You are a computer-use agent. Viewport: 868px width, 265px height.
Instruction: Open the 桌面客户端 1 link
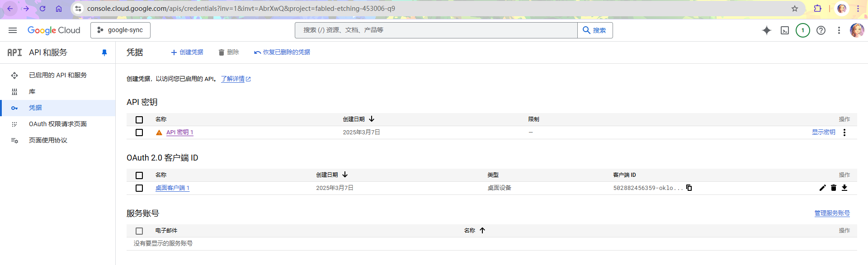coord(172,188)
